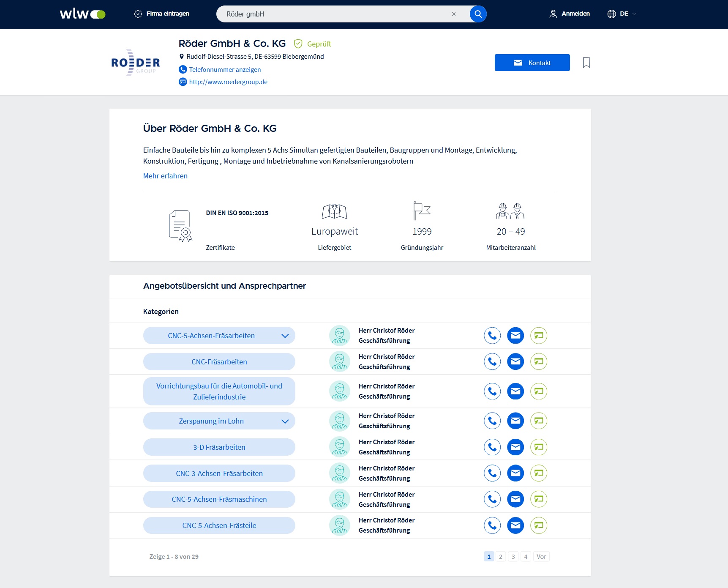Call contact for CNC-5-Achsen-Fräsarbeiten row
This screenshot has height=588, width=728.
(x=492, y=336)
